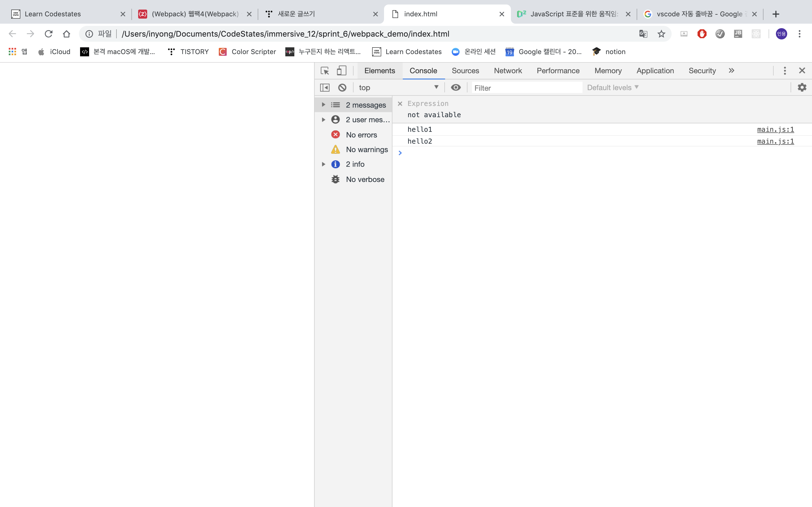812x507 pixels.
Task: Toggle the device toolbar icon
Action: tap(341, 71)
